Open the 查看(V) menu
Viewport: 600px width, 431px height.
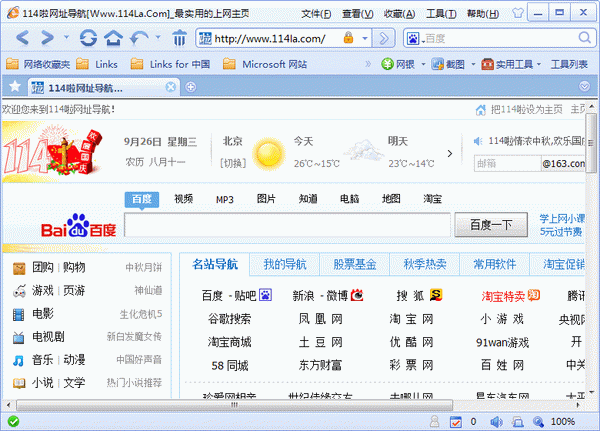357,14
